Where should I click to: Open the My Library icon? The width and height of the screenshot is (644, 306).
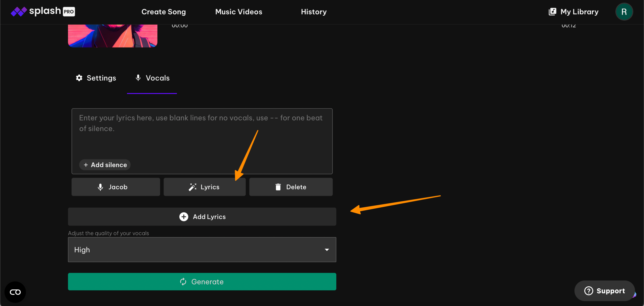coord(552,12)
